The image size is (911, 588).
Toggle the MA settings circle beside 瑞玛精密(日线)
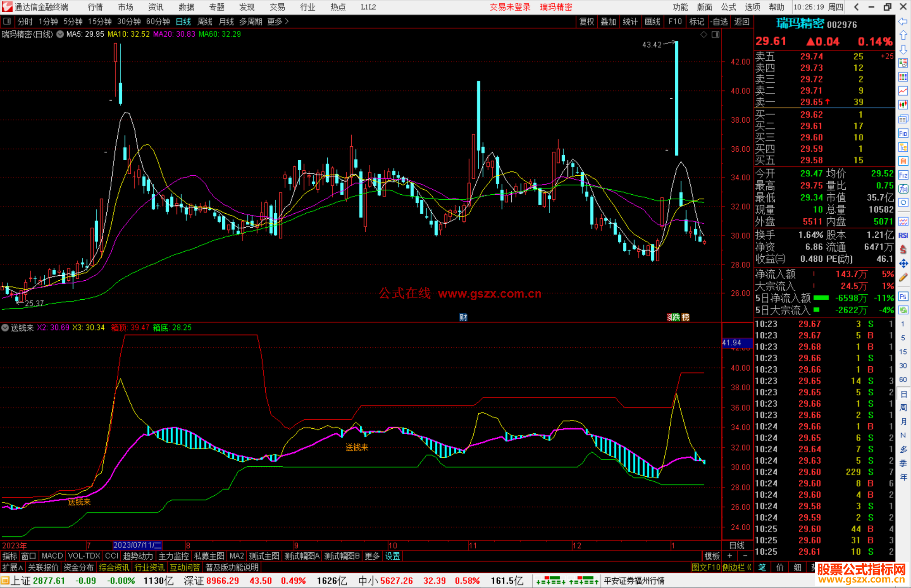tap(60, 34)
